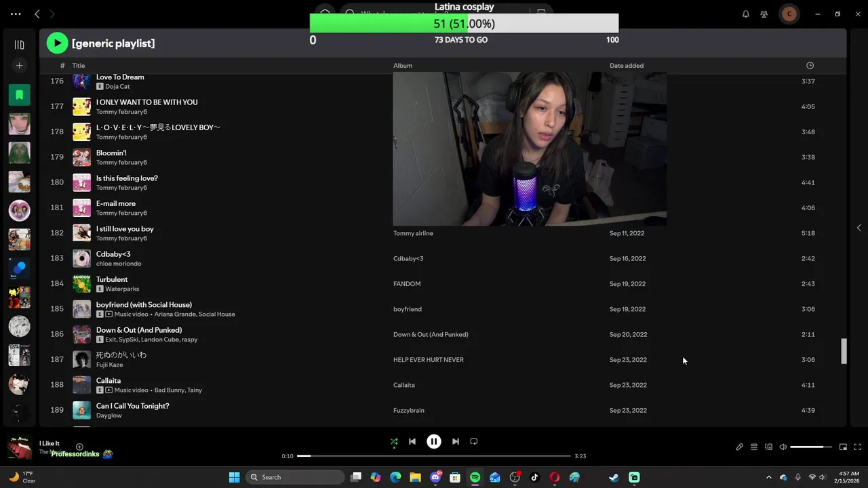Screen dimensions: 868x488
Task: Open the HELP EVER HURT NEVER album link
Action: pos(429,360)
